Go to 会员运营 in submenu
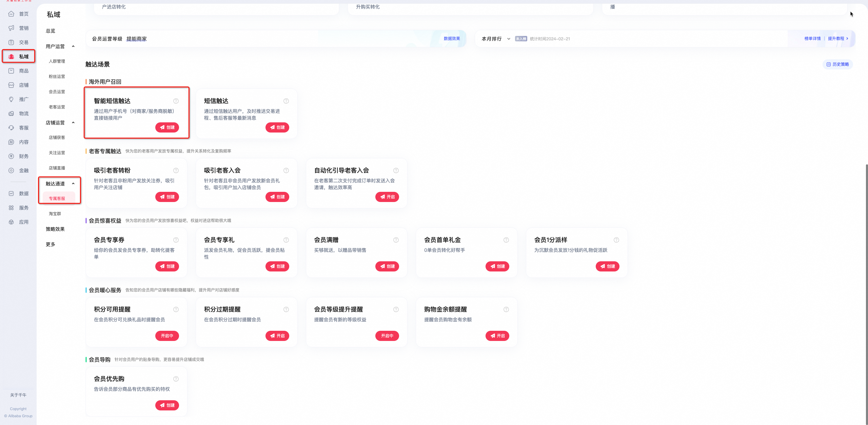This screenshot has height=425, width=868. 57,92
